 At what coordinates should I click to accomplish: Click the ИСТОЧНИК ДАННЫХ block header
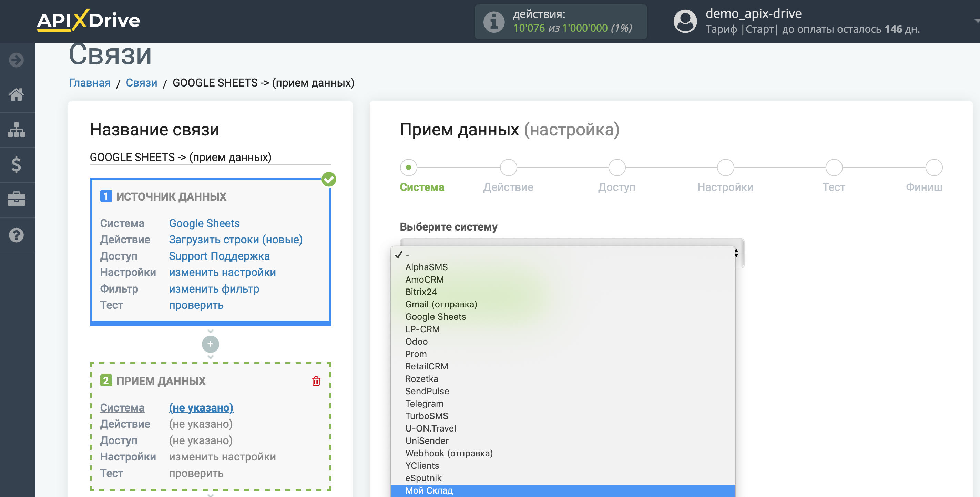click(x=171, y=196)
